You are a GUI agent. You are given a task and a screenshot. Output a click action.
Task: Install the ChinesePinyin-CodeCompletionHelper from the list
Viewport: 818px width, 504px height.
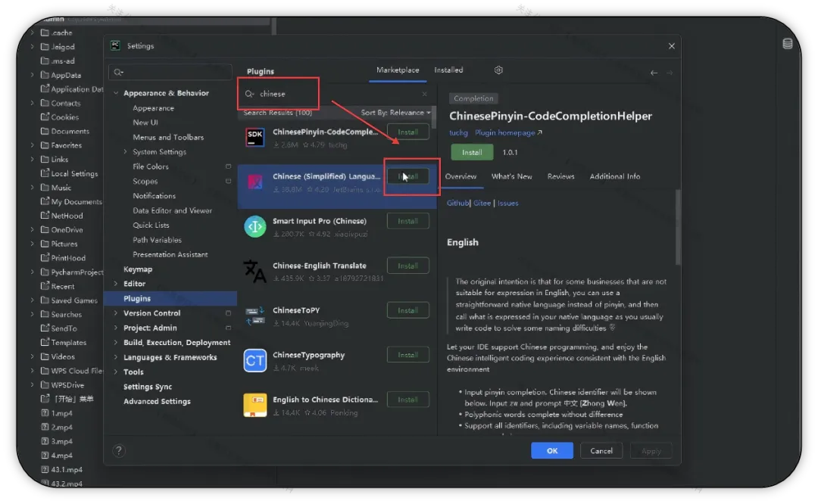pyautogui.click(x=408, y=132)
